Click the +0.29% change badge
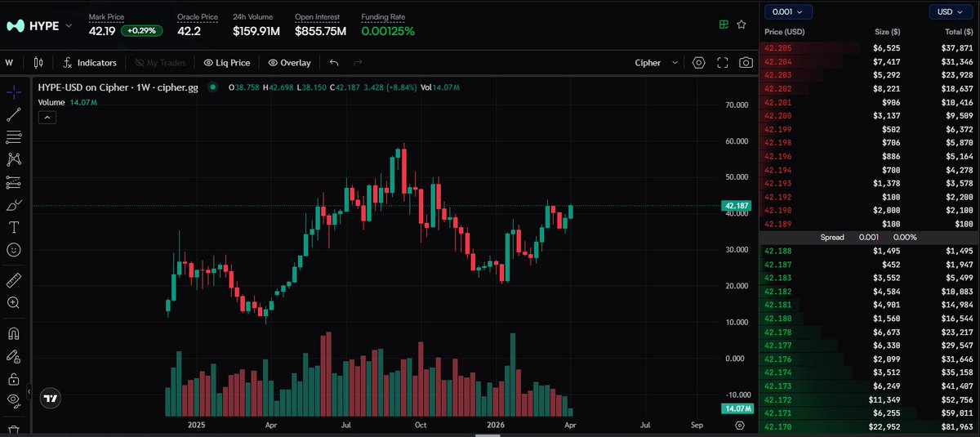The height and width of the screenshot is (437, 980). (141, 31)
